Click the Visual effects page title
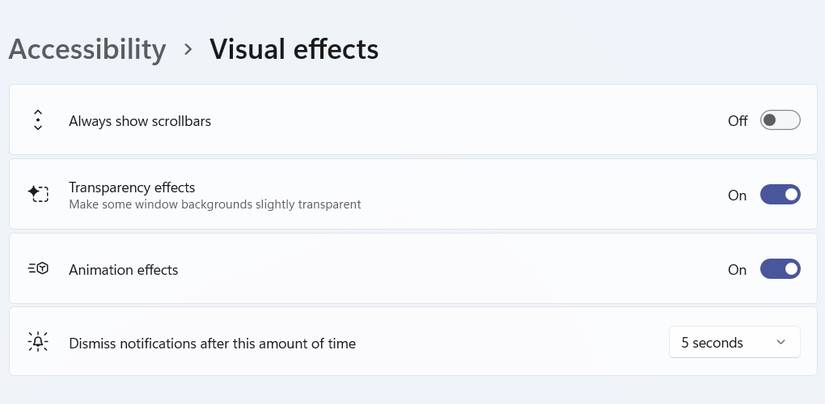 294,49
